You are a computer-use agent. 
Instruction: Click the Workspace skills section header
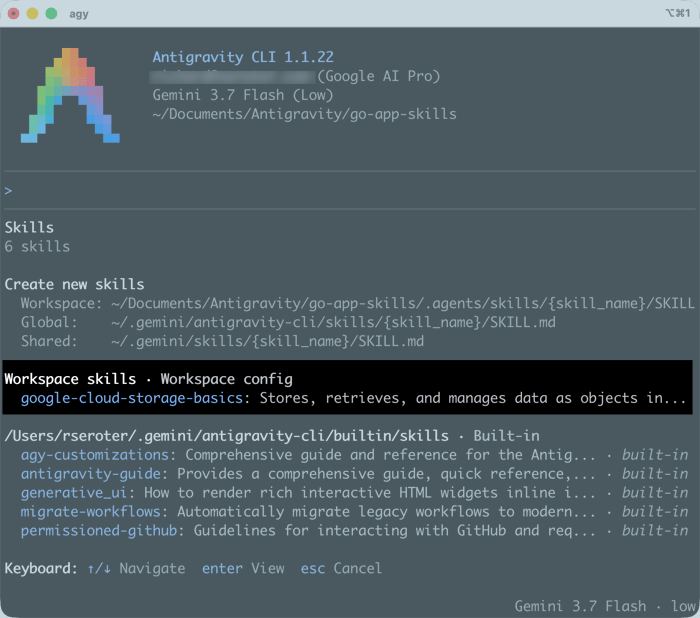[70, 379]
